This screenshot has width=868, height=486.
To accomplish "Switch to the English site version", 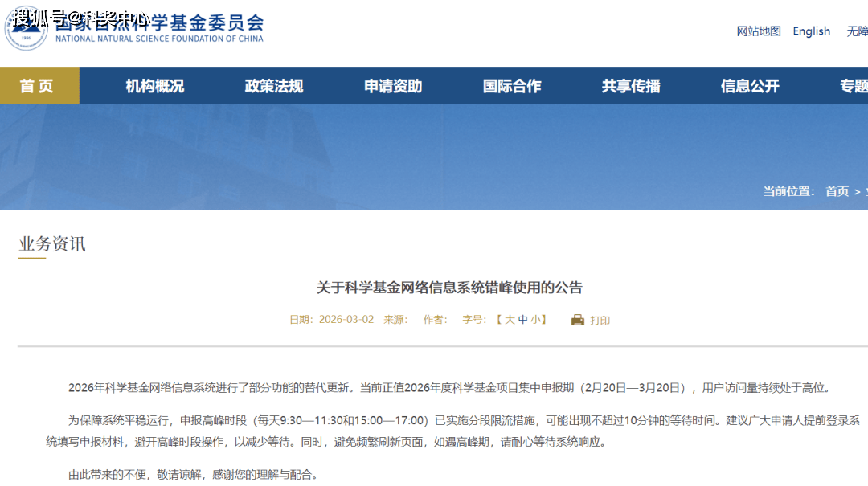I will 811,31.
